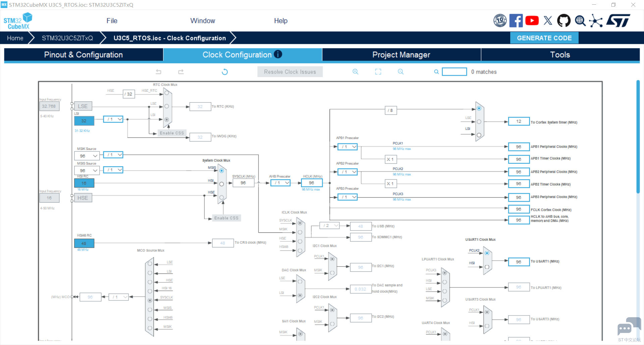Viewport: 644px width, 345px height.
Task: Fit clock diagram to window
Action: pyautogui.click(x=378, y=72)
